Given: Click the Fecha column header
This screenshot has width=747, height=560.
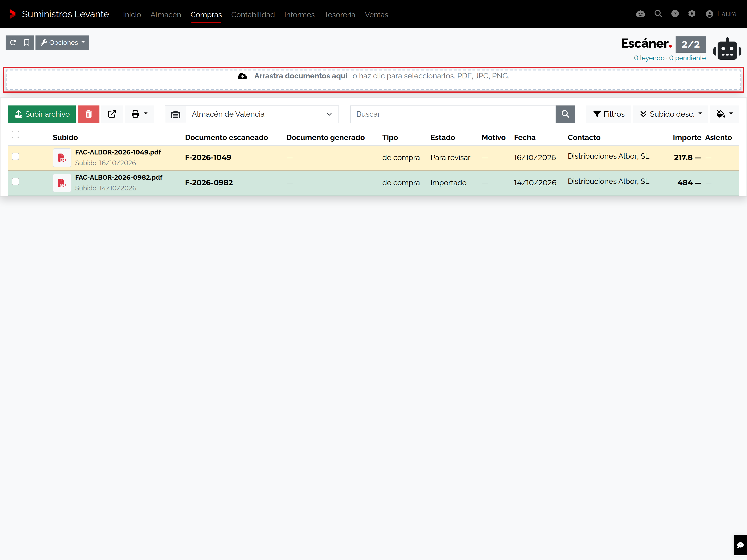Looking at the screenshot, I should (x=525, y=137).
